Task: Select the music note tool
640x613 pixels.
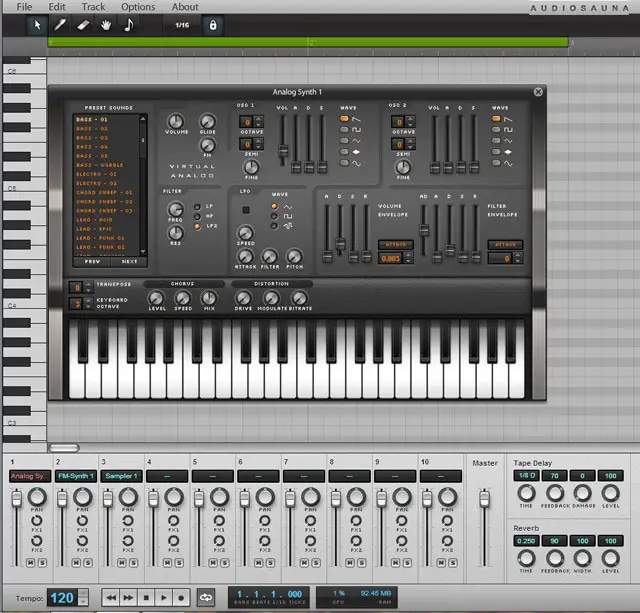Action: tap(129, 25)
